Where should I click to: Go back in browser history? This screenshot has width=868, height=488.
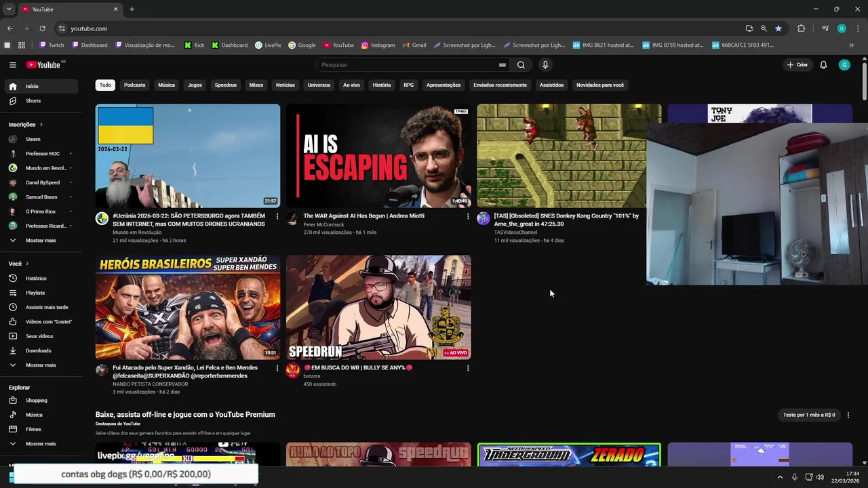click(x=9, y=28)
